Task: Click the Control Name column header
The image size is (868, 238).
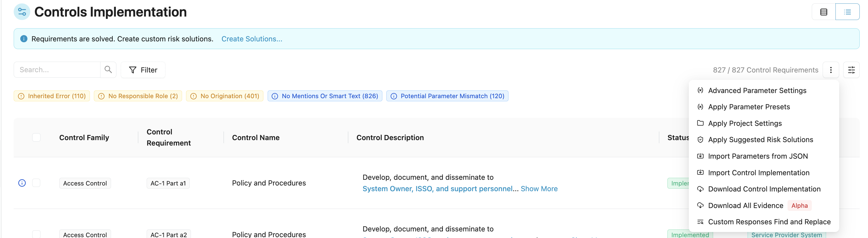Action: pyautogui.click(x=256, y=138)
